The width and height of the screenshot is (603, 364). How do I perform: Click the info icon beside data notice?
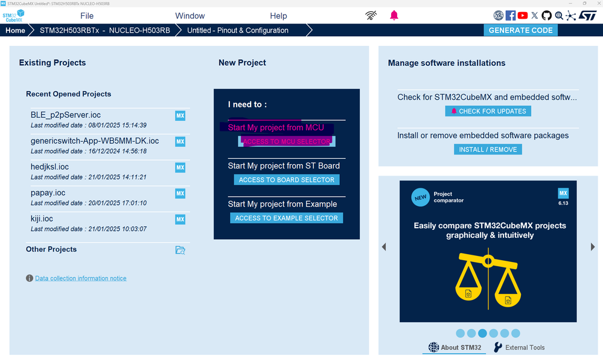pyautogui.click(x=29, y=278)
